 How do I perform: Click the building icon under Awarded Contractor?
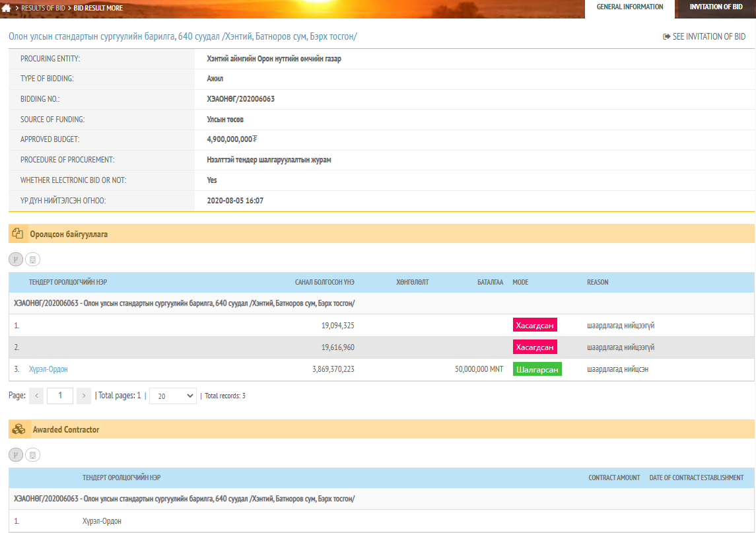32,455
